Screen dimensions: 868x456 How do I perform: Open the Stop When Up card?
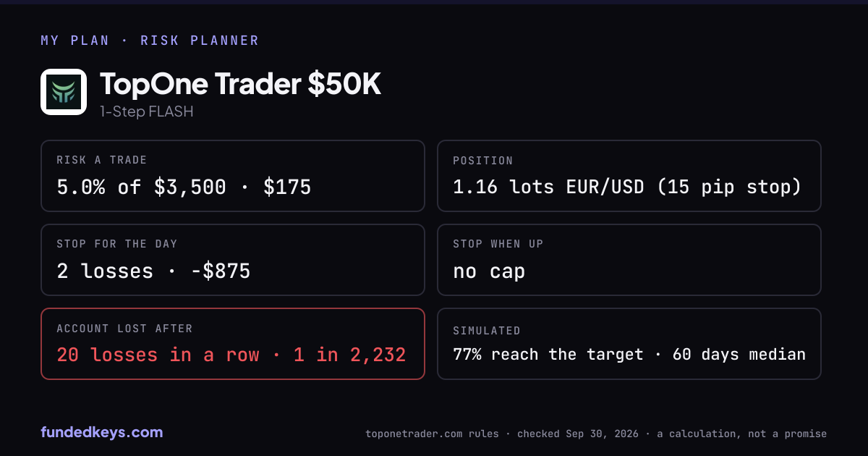[629, 260]
